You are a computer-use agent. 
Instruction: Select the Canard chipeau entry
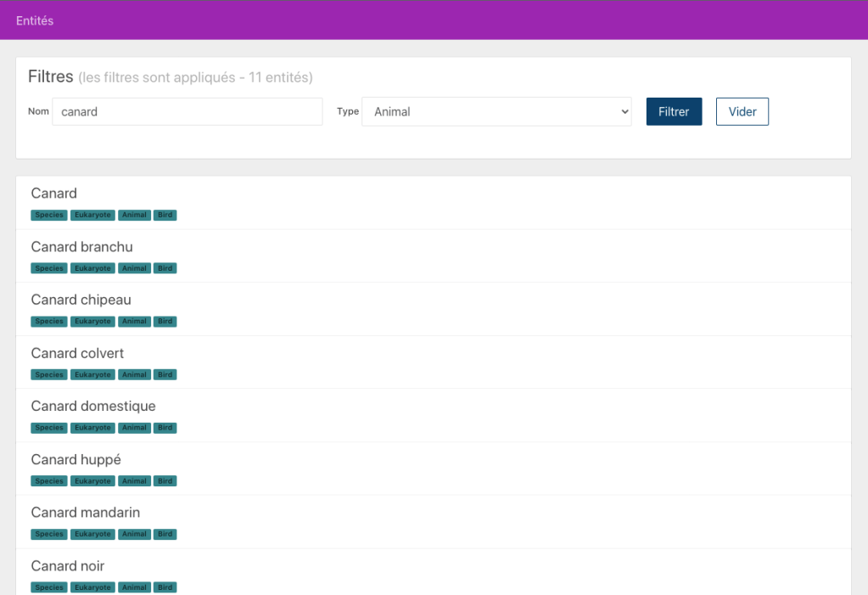click(x=81, y=300)
